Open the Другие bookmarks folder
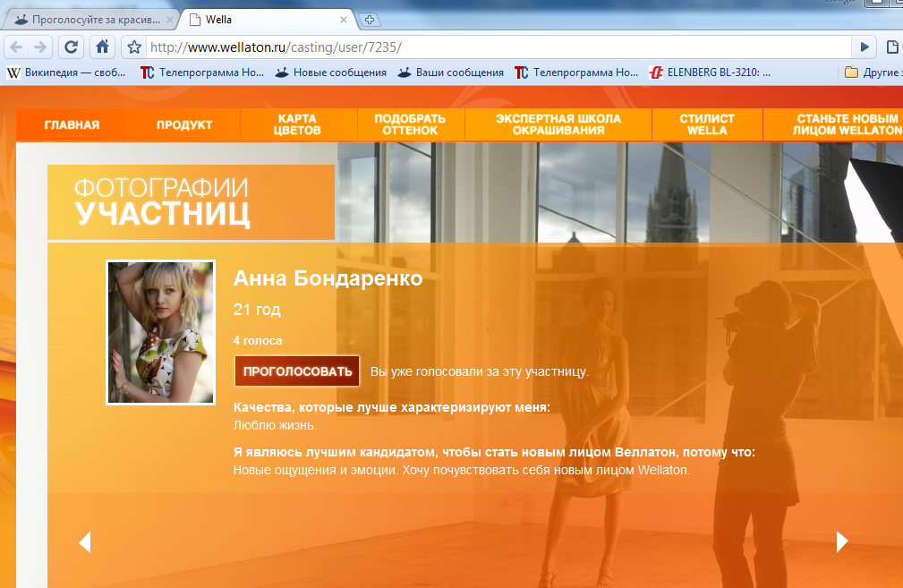This screenshot has height=588, width=903. [873, 72]
